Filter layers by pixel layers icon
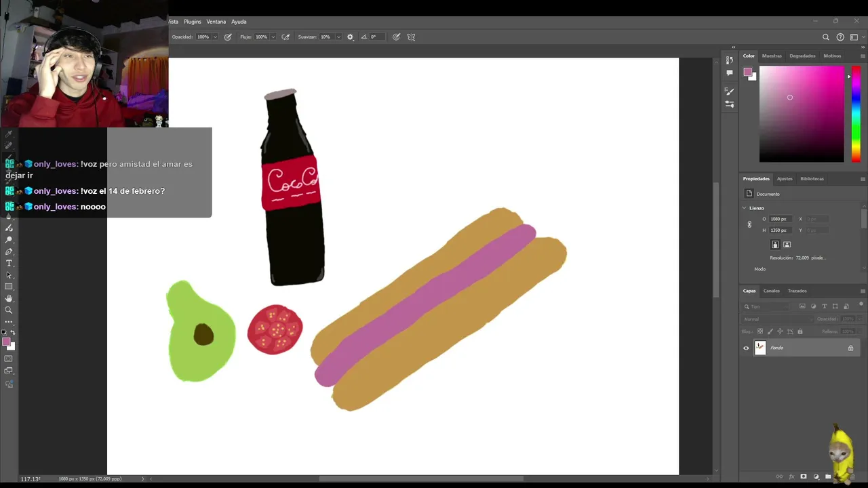This screenshot has height=488, width=868. point(802,306)
